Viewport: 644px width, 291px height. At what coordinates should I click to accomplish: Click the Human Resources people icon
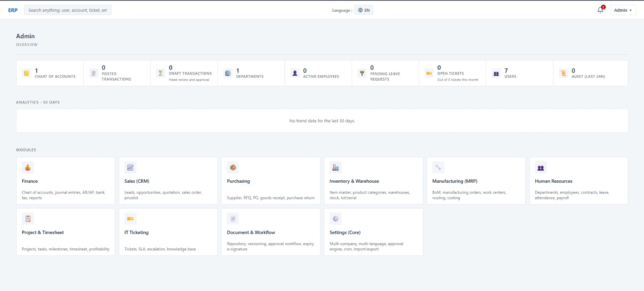pos(541,167)
